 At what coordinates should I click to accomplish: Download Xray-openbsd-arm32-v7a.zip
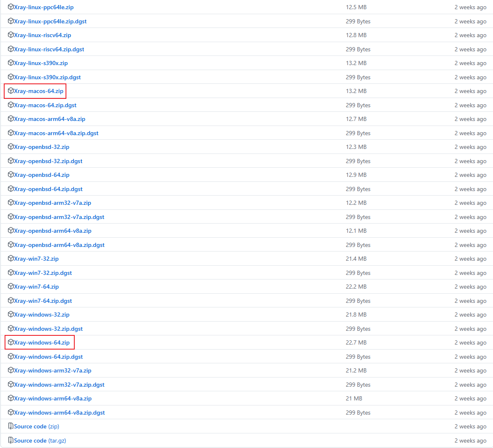(x=52, y=203)
